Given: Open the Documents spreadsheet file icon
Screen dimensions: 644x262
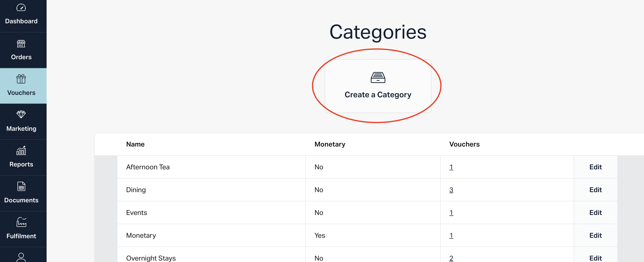Looking at the screenshot, I should [x=21, y=187].
